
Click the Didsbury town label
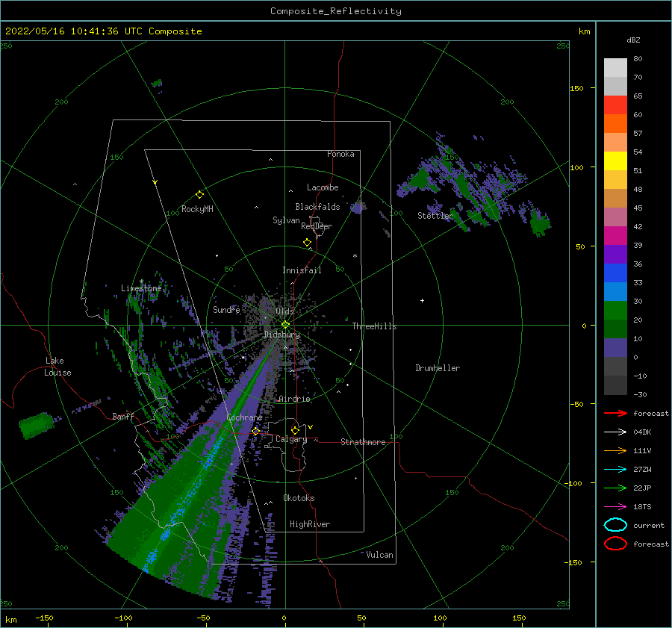(x=281, y=335)
